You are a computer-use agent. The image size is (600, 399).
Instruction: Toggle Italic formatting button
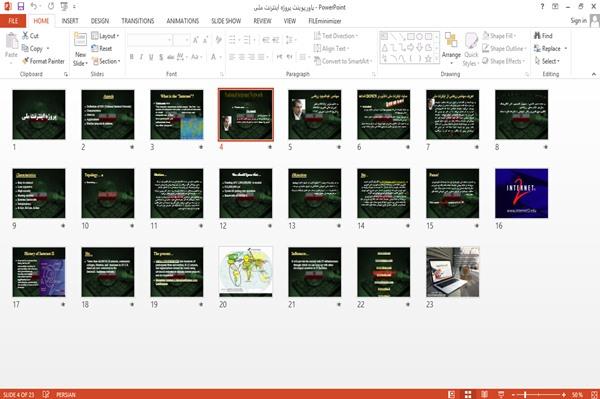click(x=141, y=57)
